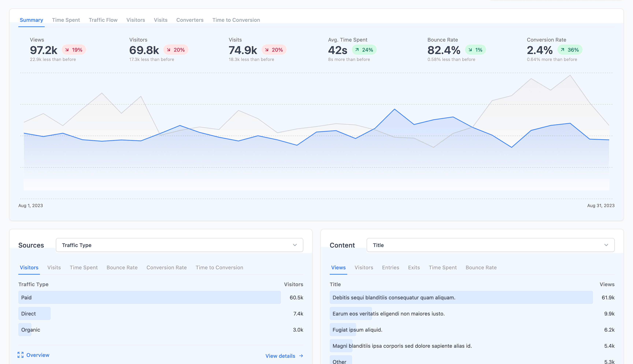Click the View details link
This screenshot has height=364, width=633.
click(x=280, y=356)
